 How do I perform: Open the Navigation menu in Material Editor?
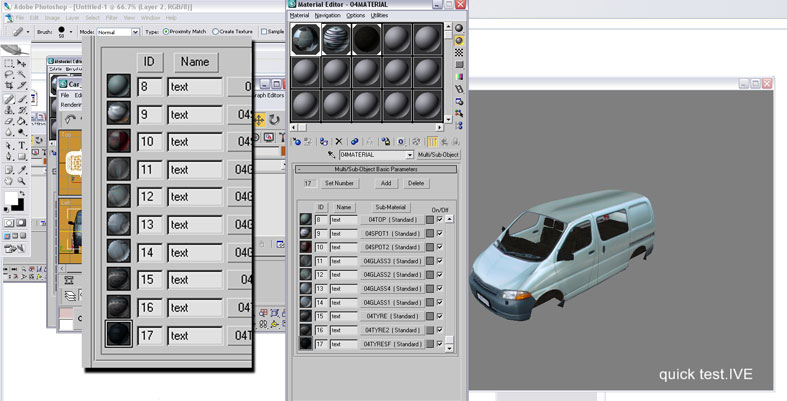point(328,16)
